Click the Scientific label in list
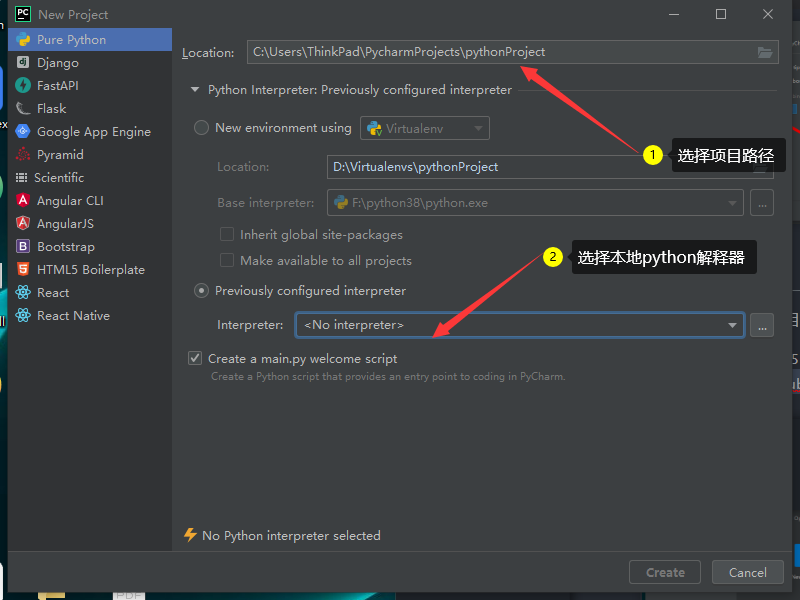Viewport: 800px width, 600px height. click(x=59, y=178)
